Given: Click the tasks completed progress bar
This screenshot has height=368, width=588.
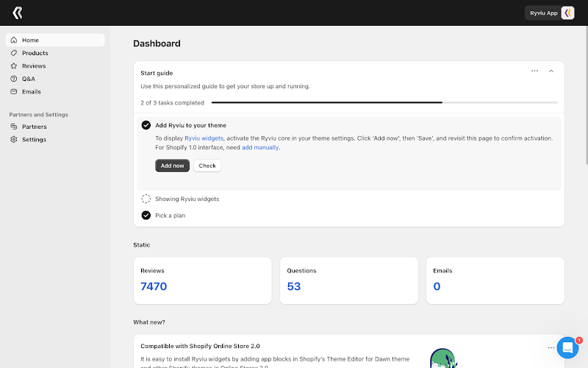Looking at the screenshot, I should pos(384,102).
